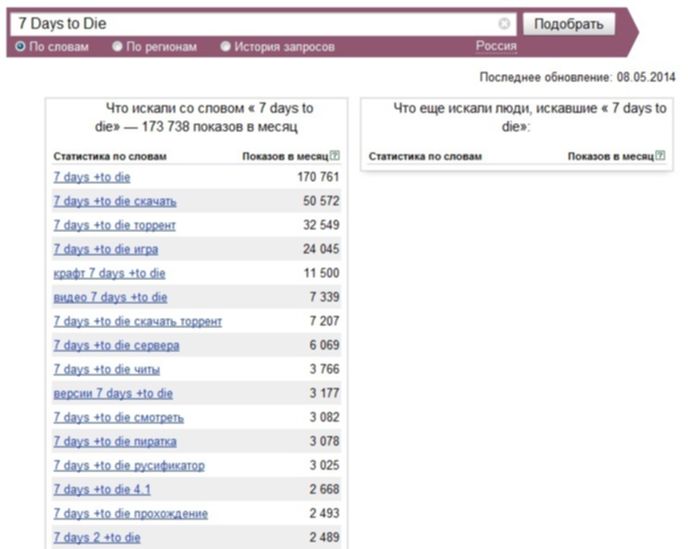Open the 7 days +to die скачать торрент link
The height and width of the screenshot is (549, 688).
click(x=137, y=321)
